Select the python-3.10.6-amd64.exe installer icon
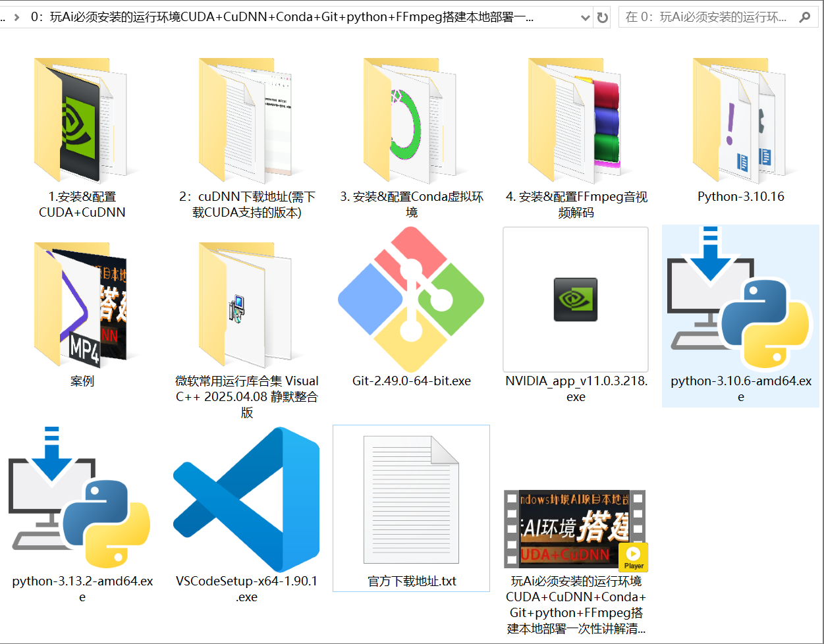Image resolution: width=824 pixels, height=644 pixels. (740, 298)
